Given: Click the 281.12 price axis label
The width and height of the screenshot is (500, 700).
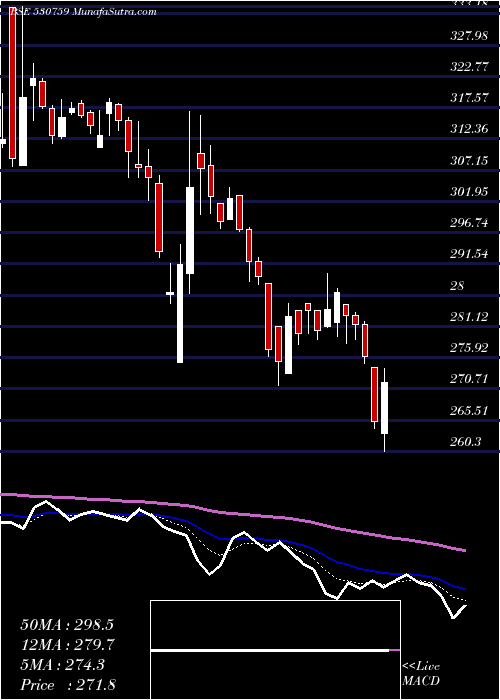Looking at the screenshot, I should pos(469,316).
